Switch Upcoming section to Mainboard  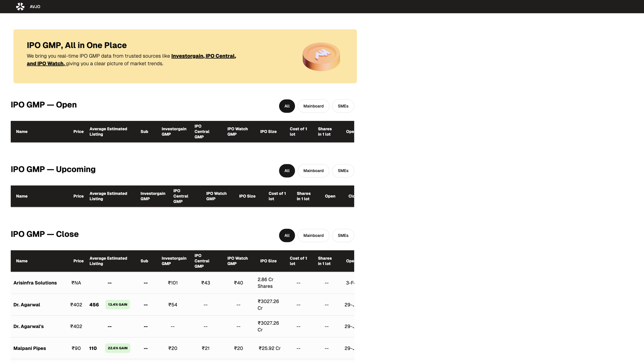coord(313,171)
